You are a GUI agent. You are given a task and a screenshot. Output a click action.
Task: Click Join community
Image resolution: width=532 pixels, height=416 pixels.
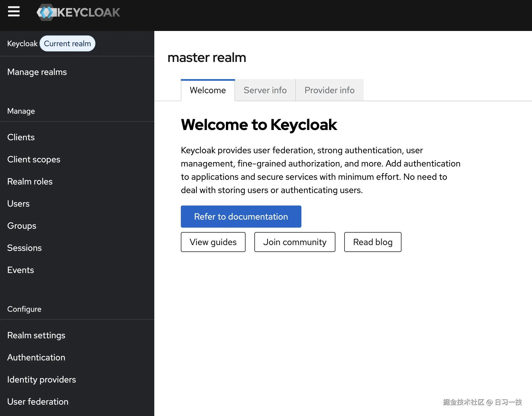(x=294, y=242)
